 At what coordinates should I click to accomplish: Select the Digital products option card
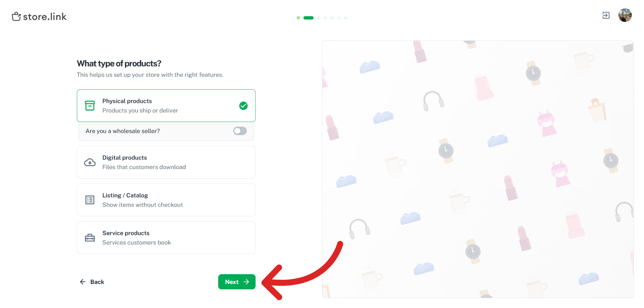click(166, 162)
